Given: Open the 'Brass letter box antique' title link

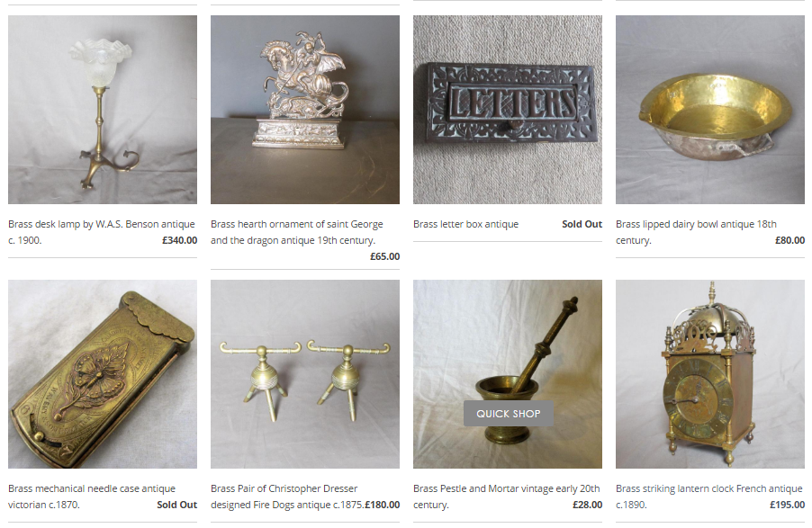Looking at the screenshot, I should 465,224.
